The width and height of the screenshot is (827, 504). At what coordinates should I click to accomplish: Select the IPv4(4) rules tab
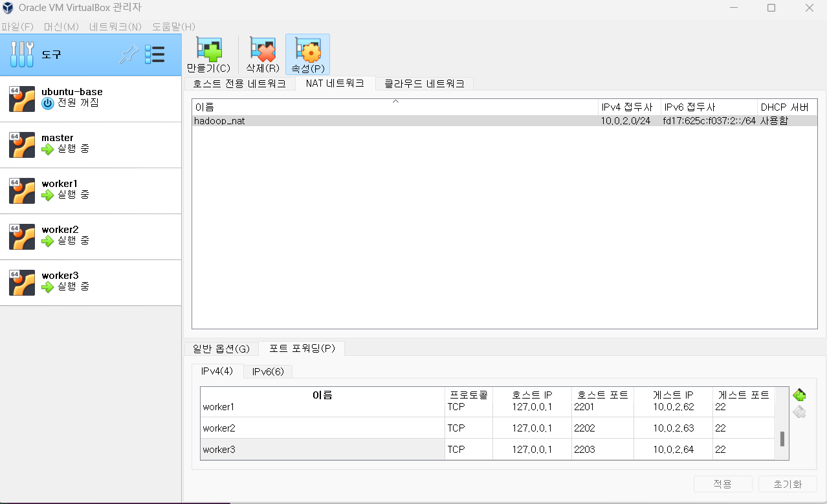217,371
